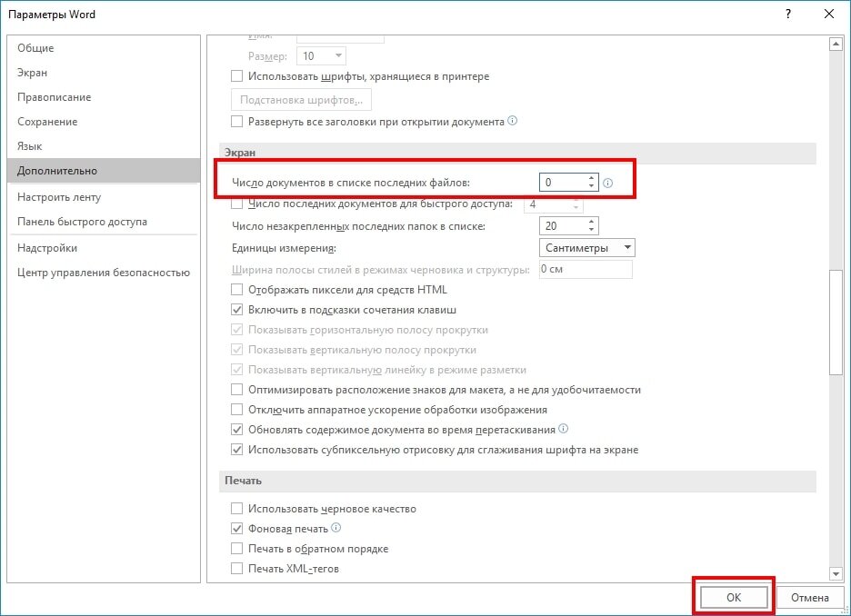851x616 pixels.
Task: Click the recent documents count field
Action: (x=562, y=183)
